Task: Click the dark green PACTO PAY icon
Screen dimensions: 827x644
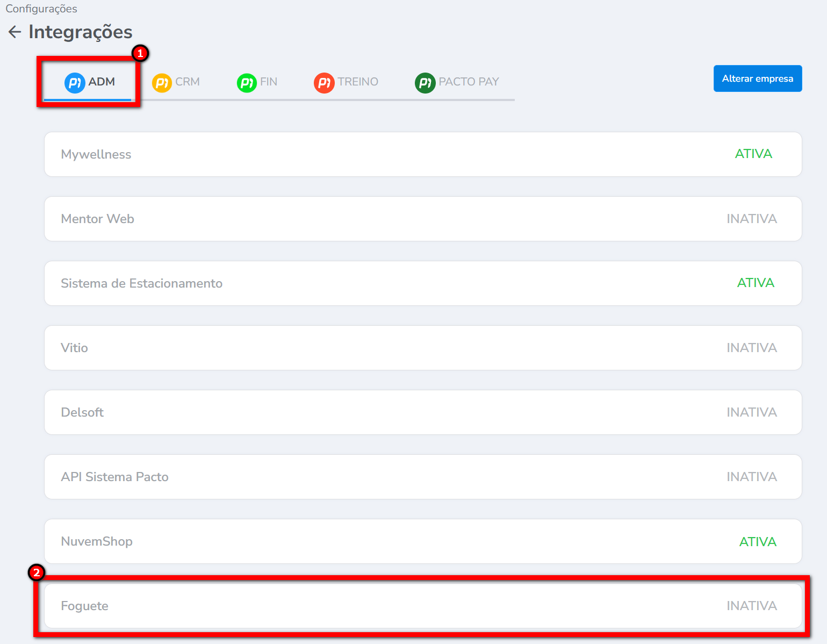Action: click(425, 83)
